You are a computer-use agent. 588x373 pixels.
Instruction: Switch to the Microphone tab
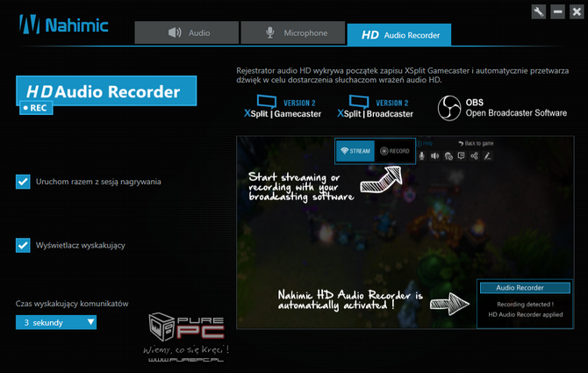click(293, 32)
